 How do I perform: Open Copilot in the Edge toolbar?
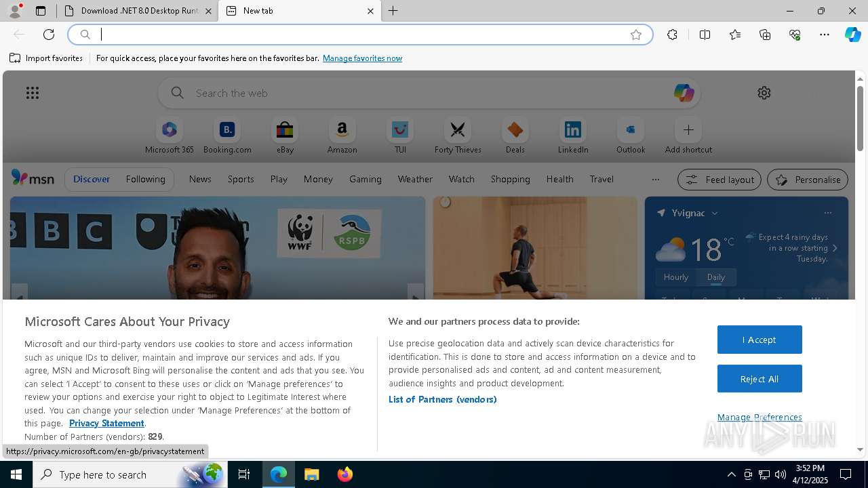click(852, 35)
